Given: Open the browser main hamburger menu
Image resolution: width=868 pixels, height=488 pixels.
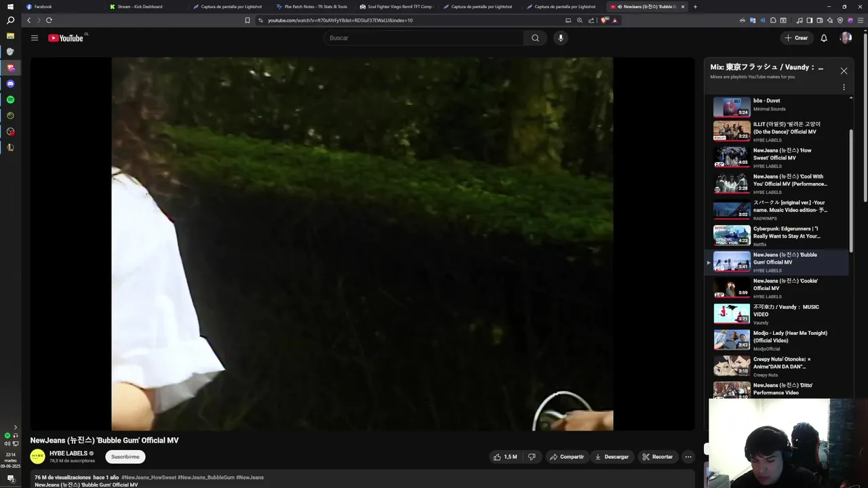Looking at the screenshot, I should (x=859, y=20).
